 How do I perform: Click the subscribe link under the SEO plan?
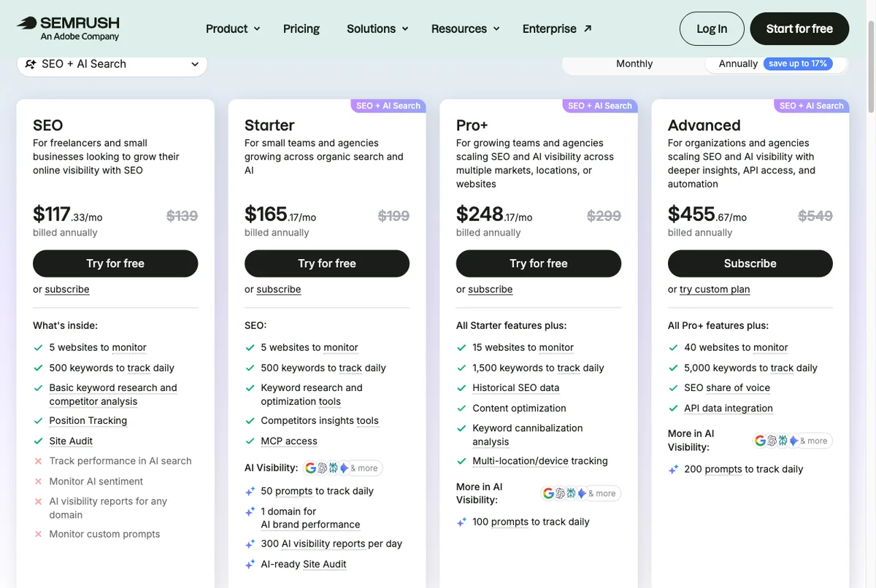[x=67, y=290]
